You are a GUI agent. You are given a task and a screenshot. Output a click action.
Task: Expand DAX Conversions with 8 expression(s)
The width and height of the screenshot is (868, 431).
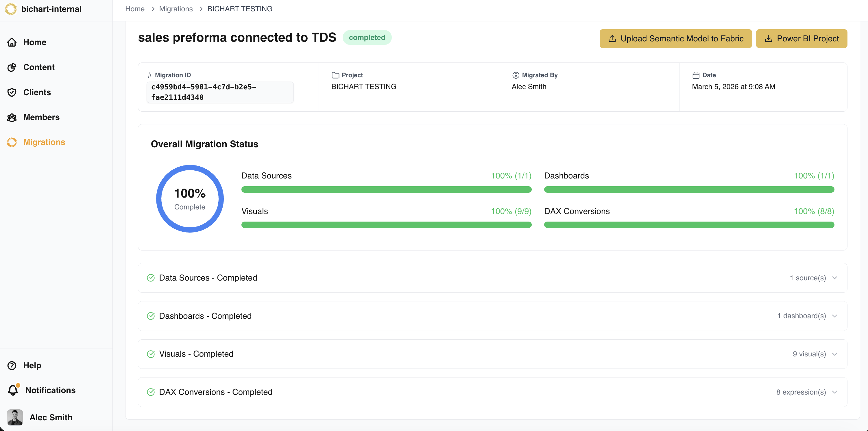click(834, 392)
